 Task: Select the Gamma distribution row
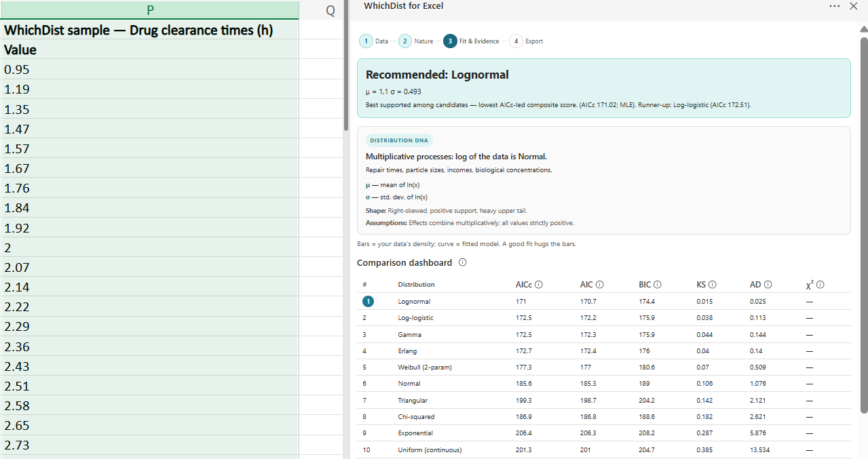(x=604, y=334)
